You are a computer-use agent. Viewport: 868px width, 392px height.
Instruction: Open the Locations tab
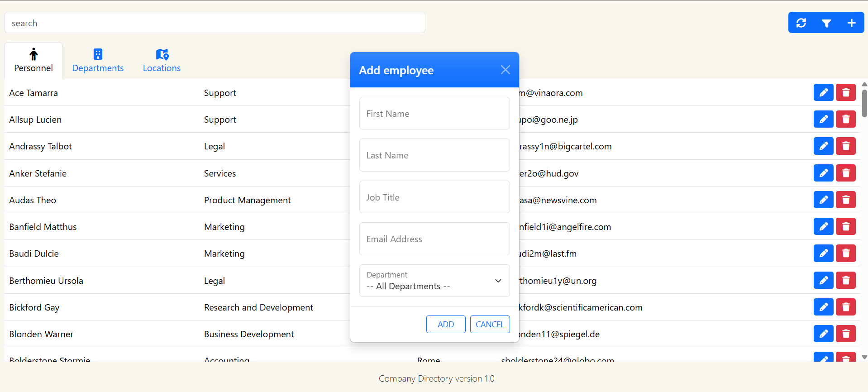162,61
